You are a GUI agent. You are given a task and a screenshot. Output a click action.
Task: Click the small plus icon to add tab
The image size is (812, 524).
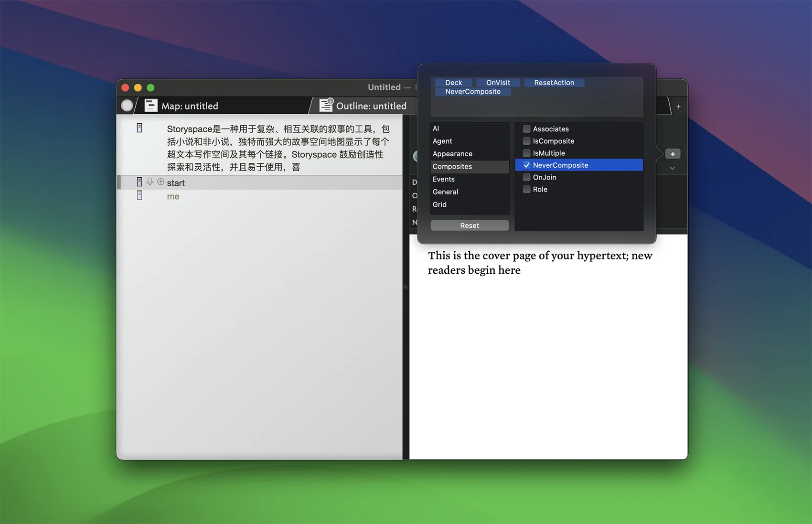pos(678,107)
